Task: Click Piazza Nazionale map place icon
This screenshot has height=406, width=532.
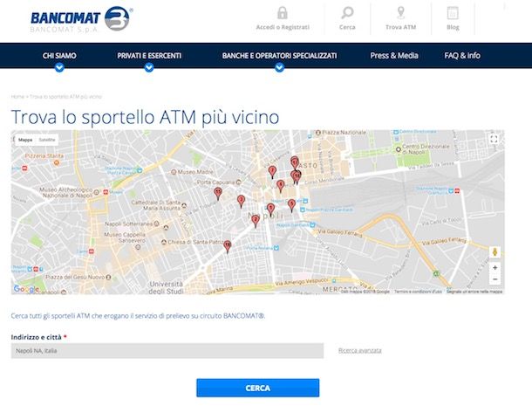Action: pos(318,133)
